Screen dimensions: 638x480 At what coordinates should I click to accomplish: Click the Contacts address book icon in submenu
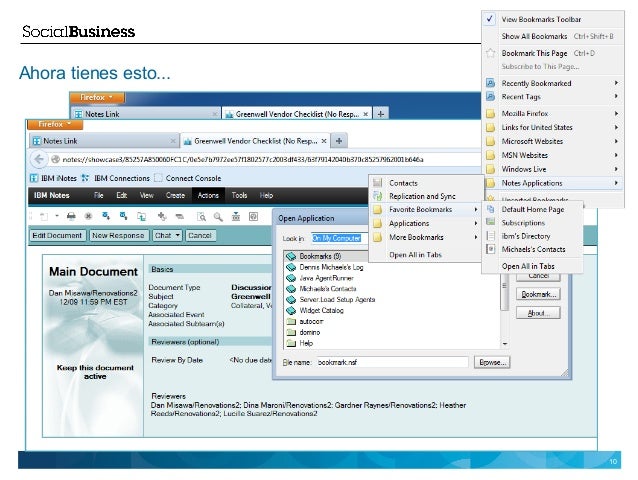[378, 183]
